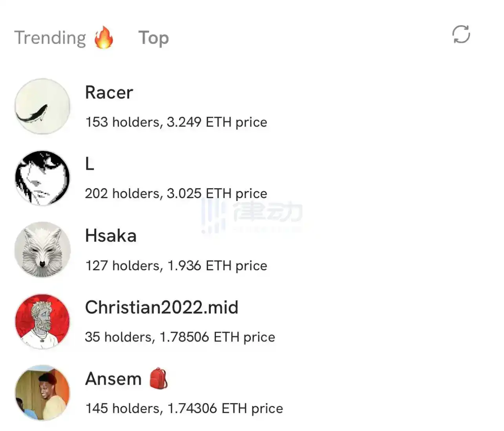Image resolution: width=504 pixels, height=431 pixels.
Task: Open Christian2022.mid's red avatar
Action: [x=42, y=321]
